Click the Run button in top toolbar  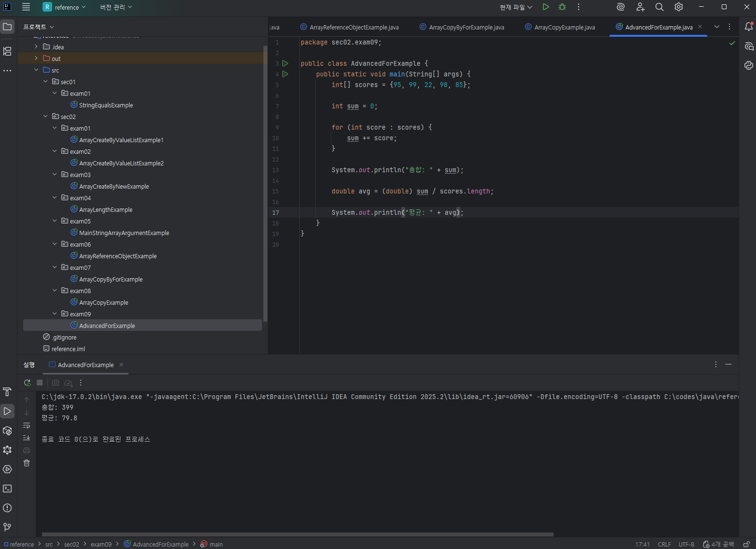point(546,7)
